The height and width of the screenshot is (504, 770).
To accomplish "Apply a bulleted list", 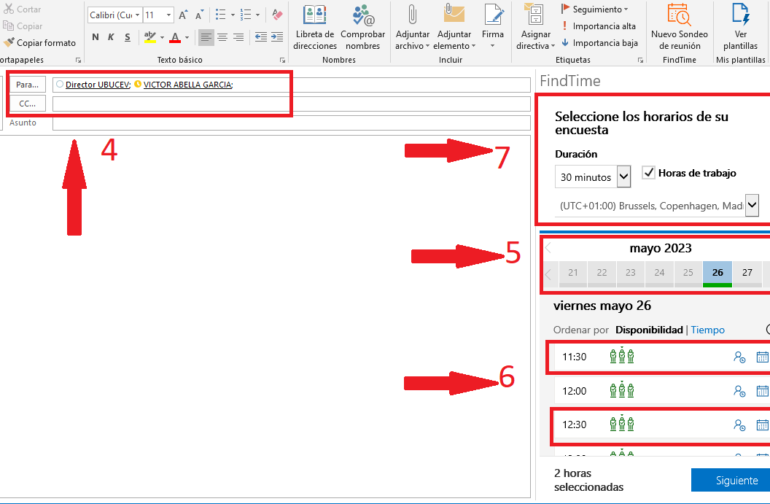I will point(220,15).
